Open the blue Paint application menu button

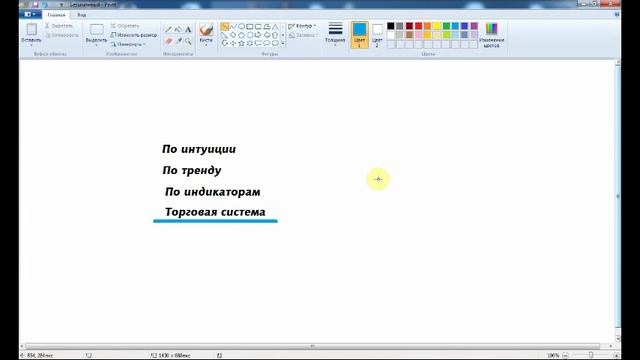pos(30,15)
